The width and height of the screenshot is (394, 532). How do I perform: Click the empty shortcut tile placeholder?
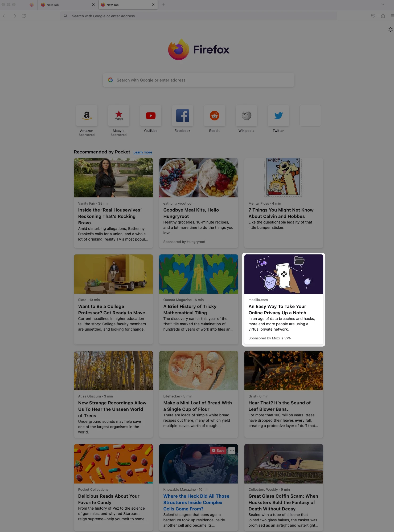[310, 116]
